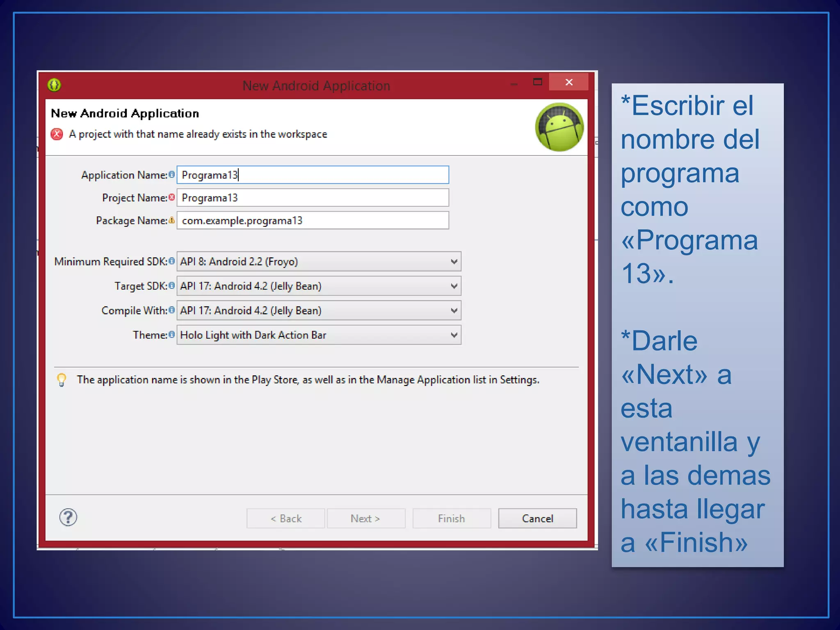The image size is (840, 630).
Task: Click info icon next to Target SDK label
Action: tap(172, 285)
